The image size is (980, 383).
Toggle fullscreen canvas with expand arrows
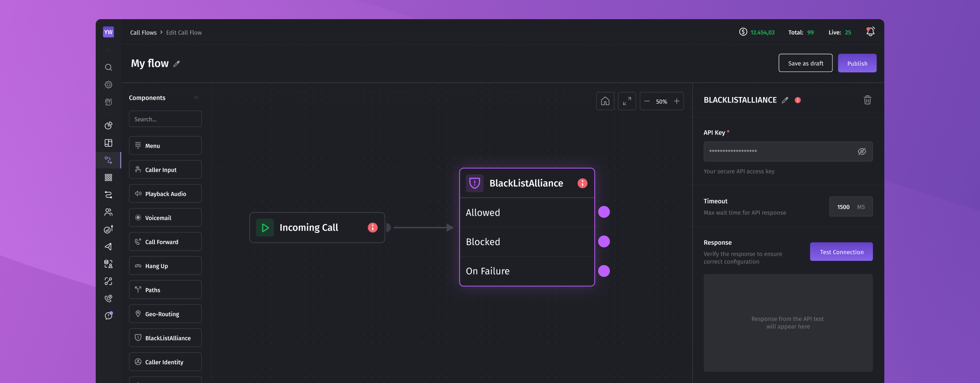point(627,101)
